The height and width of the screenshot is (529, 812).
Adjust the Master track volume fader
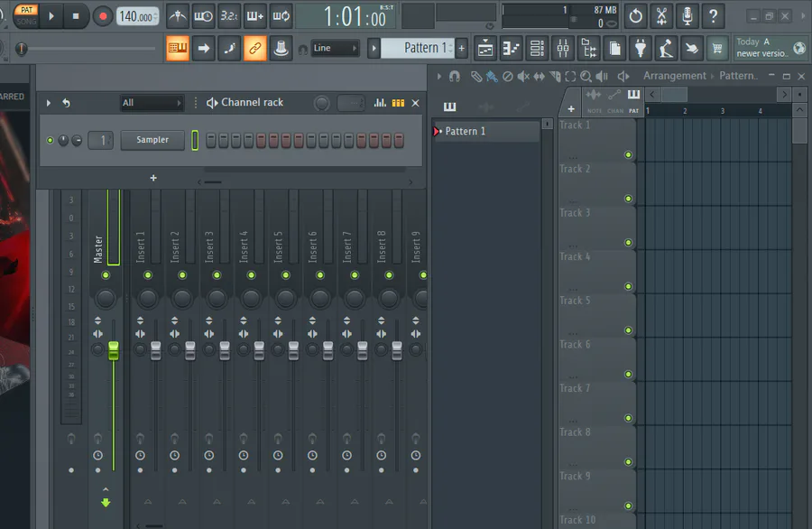coord(114,351)
